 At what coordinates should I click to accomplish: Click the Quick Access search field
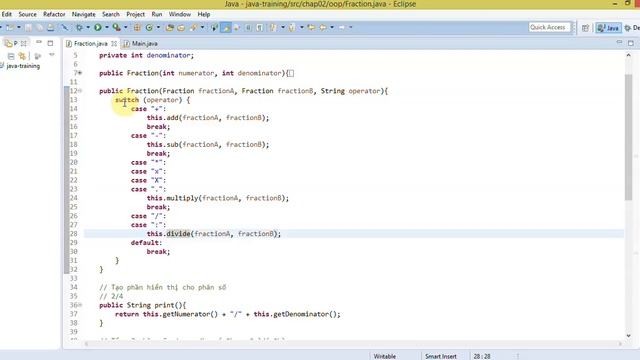coord(549,27)
